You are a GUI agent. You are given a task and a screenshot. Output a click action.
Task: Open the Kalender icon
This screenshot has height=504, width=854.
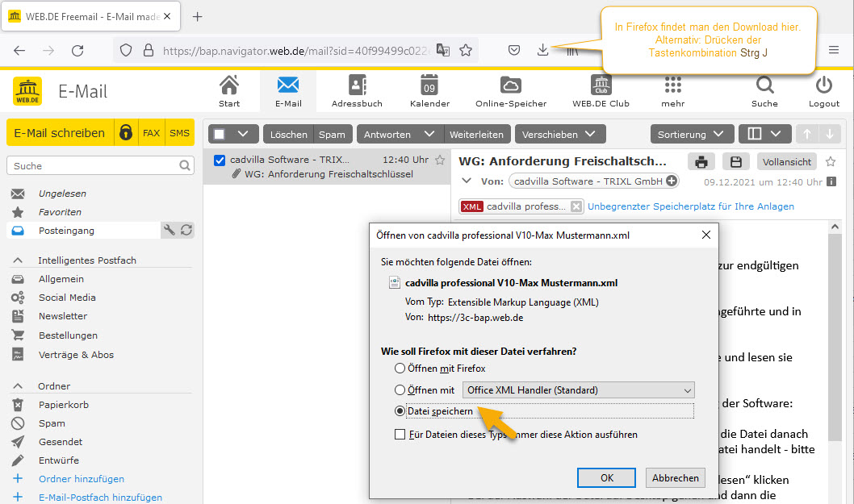(x=429, y=85)
